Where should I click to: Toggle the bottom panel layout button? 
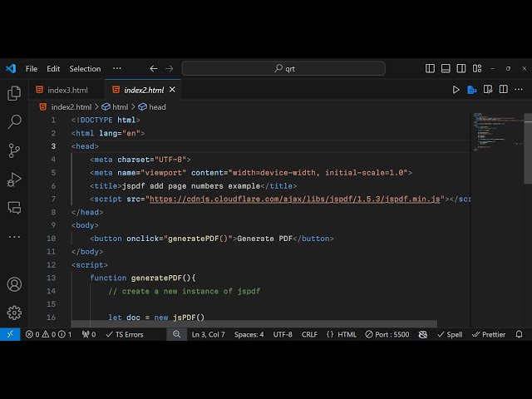[x=445, y=69]
